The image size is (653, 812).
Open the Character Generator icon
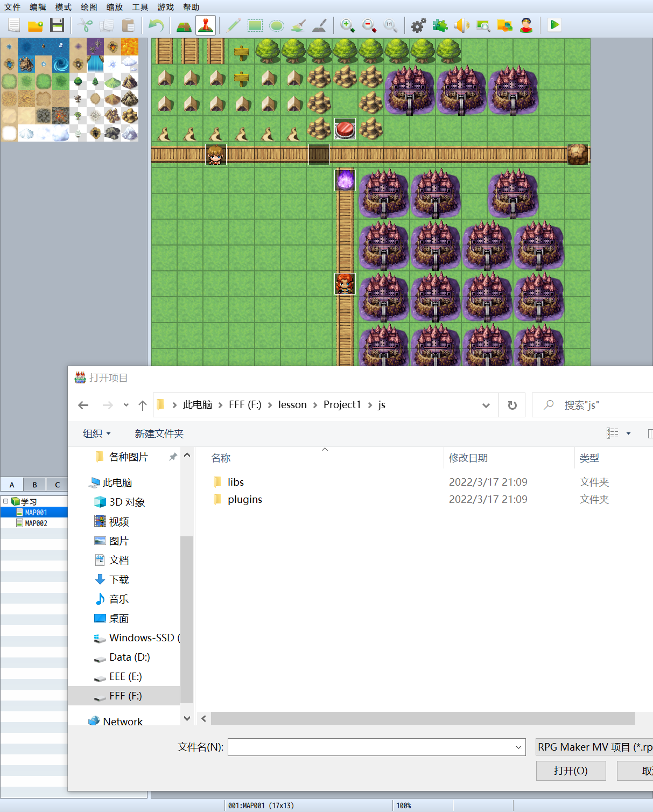click(526, 25)
